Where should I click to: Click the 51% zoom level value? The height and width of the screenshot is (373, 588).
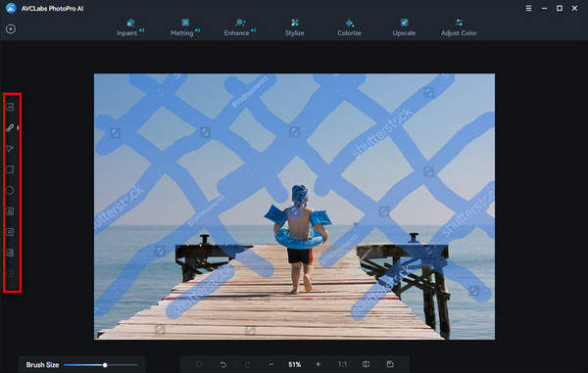pos(294,364)
